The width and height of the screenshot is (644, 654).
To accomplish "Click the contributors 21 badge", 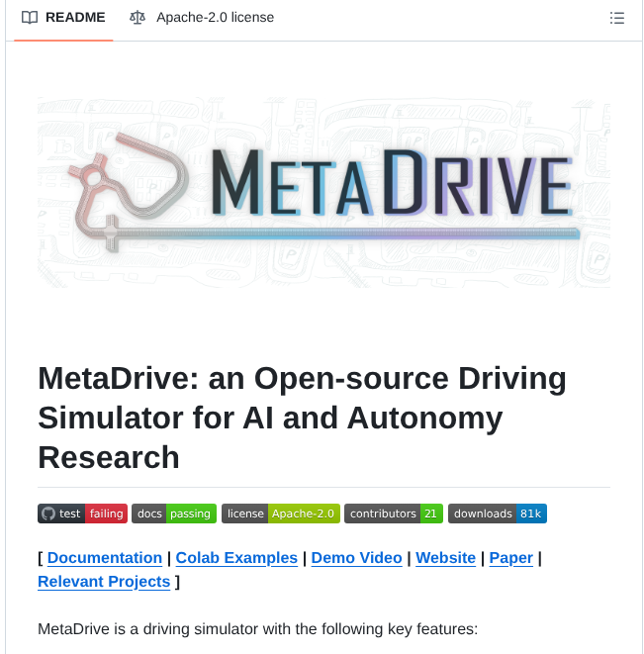I will 394,514.
